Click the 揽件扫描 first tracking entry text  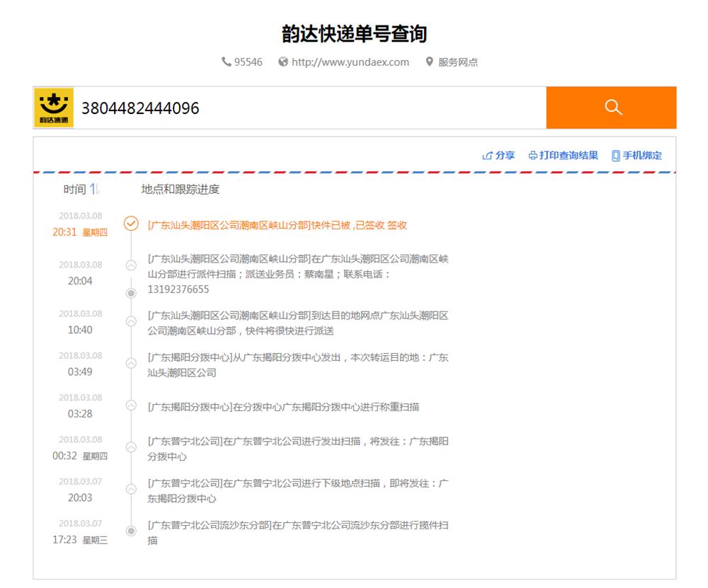pos(298,533)
